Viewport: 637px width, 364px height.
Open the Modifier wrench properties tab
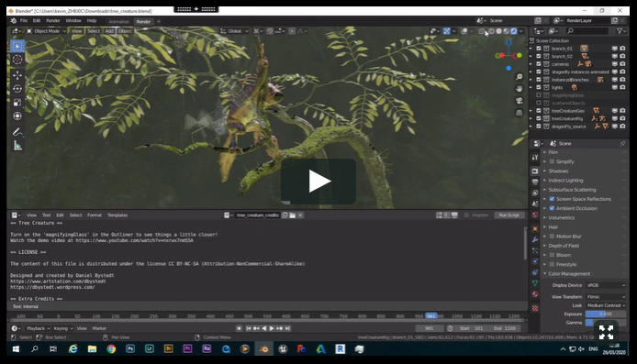point(535,240)
